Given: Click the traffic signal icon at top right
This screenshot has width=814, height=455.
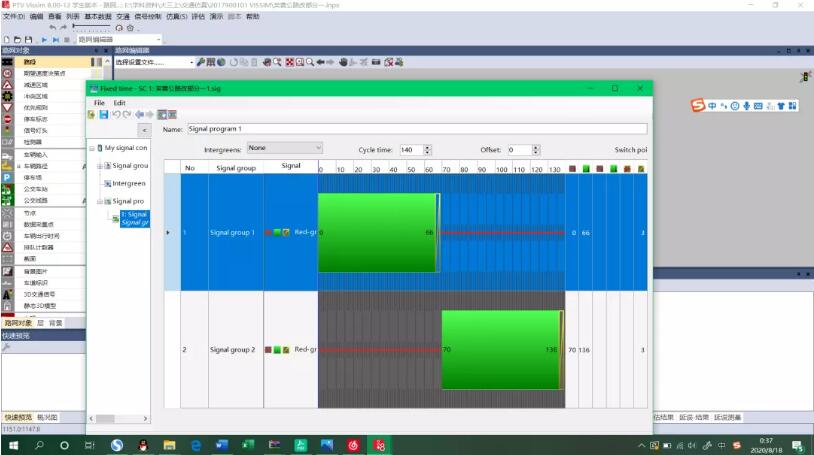Looking at the screenshot, I should tap(805, 76).
